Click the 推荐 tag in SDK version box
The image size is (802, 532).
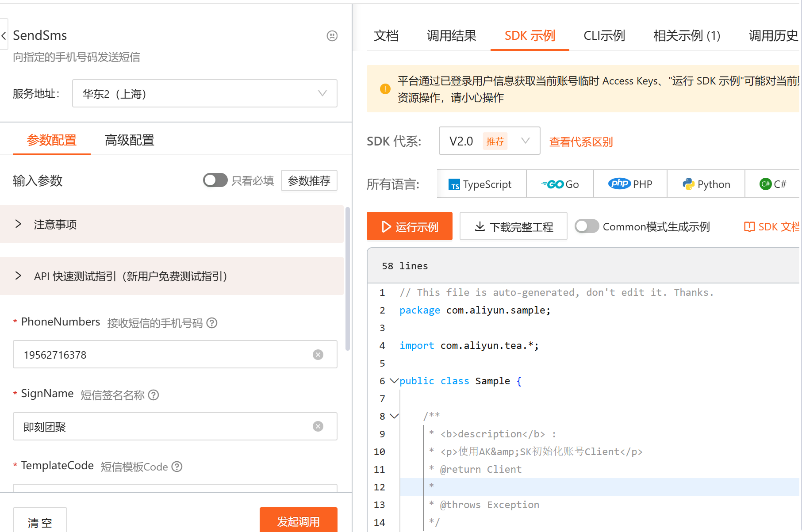495,142
